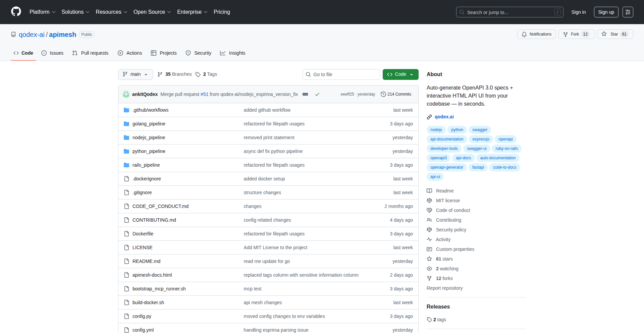This screenshot has width=644, height=333.
Task: Expand the green Code dropdown button
Action: (400, 74)
